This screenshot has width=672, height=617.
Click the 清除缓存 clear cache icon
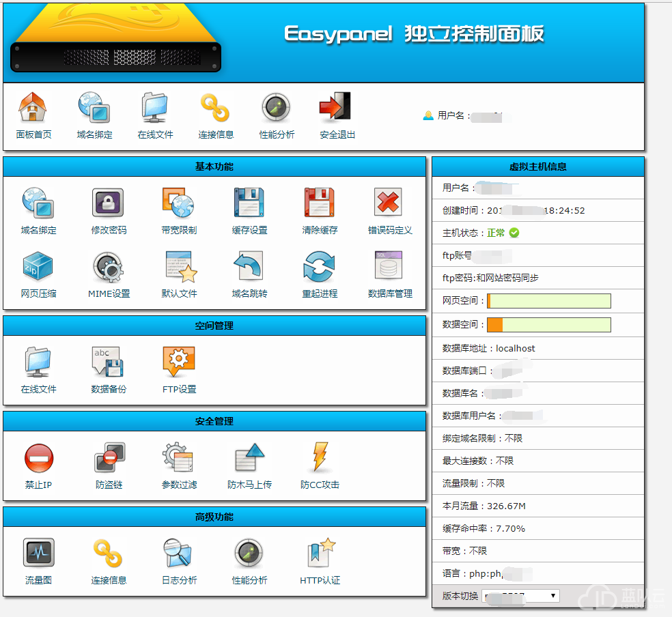point(319,203)
